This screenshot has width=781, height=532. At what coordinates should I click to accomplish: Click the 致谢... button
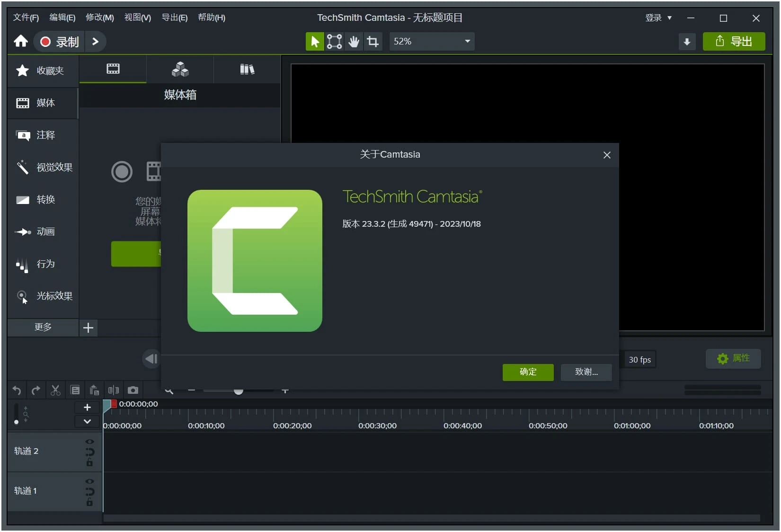tap(586, 372)
